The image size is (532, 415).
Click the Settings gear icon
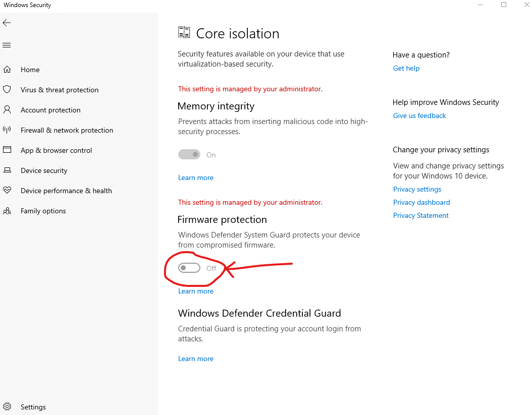pos(7,407)
